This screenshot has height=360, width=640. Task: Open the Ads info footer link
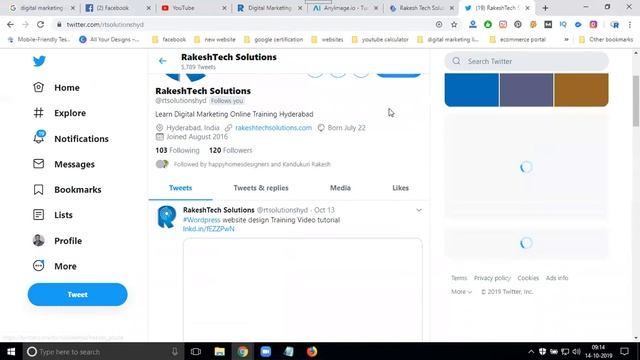(557, 278)
